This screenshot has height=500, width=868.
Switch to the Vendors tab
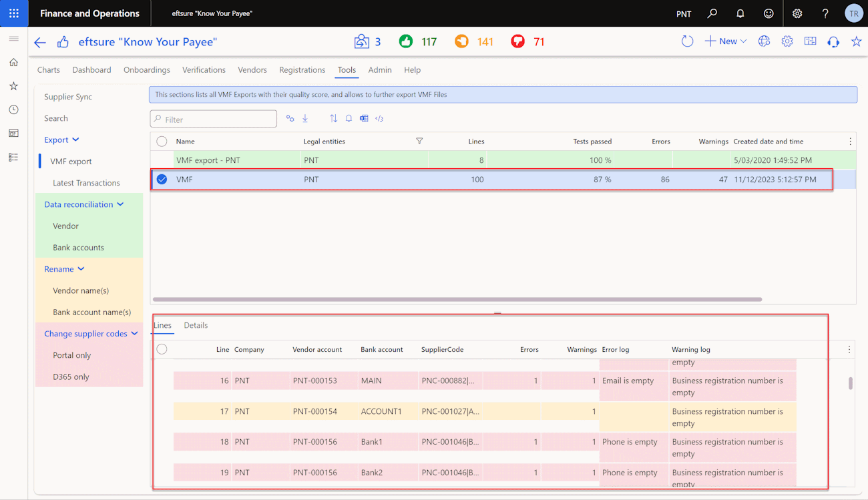[252, 69]
